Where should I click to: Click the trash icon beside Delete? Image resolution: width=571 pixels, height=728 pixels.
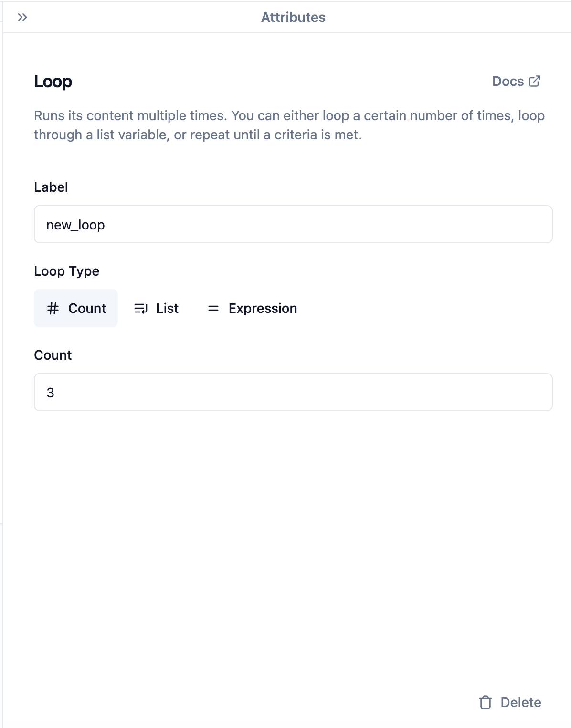pyautogui.click(x=486, y=702)
